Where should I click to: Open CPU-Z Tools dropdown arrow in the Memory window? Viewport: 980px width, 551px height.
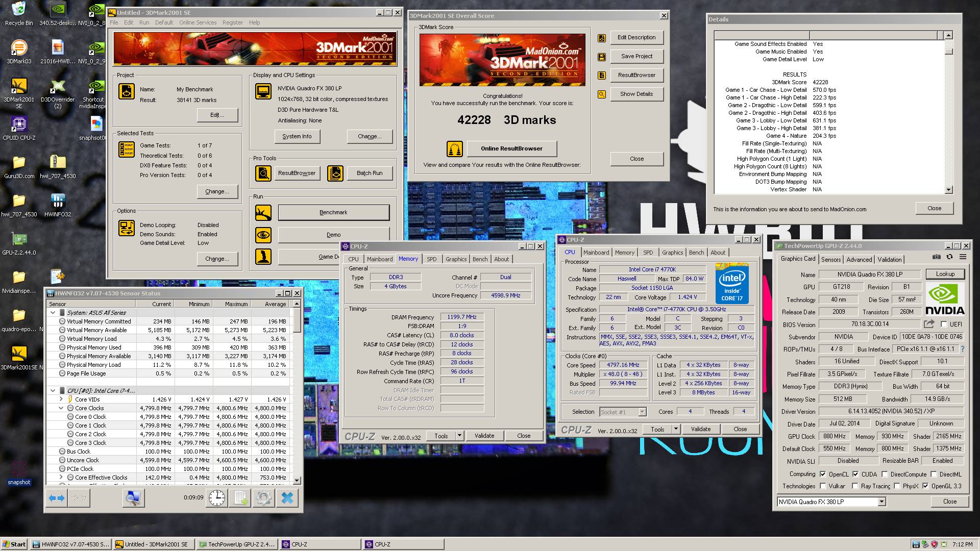[459, 436]
